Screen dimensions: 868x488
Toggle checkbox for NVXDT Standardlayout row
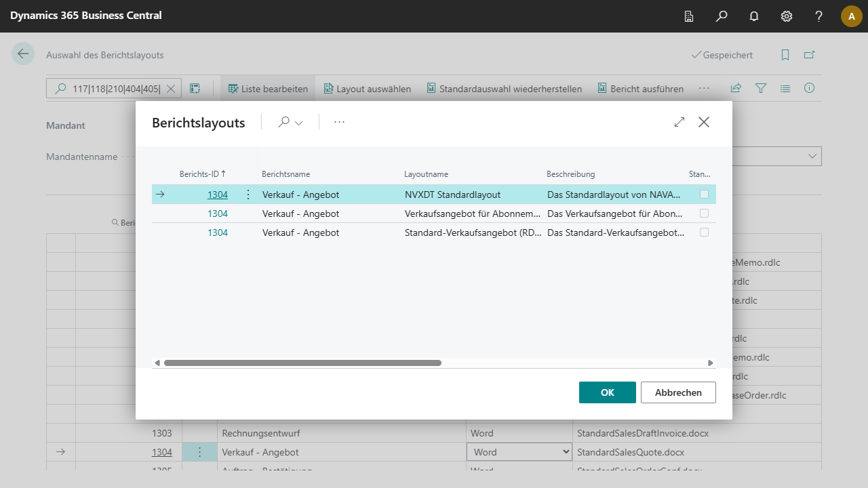point(705,195)
